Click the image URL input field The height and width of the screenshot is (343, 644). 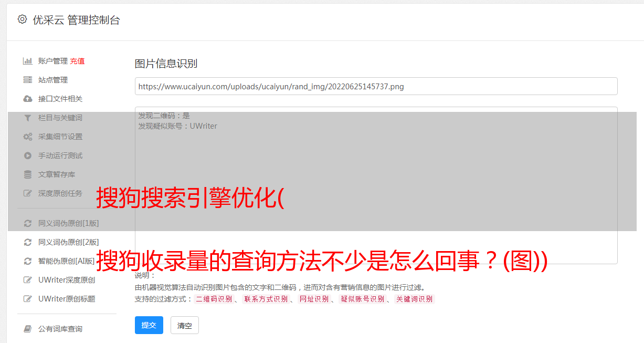click(x=376, y=86)
